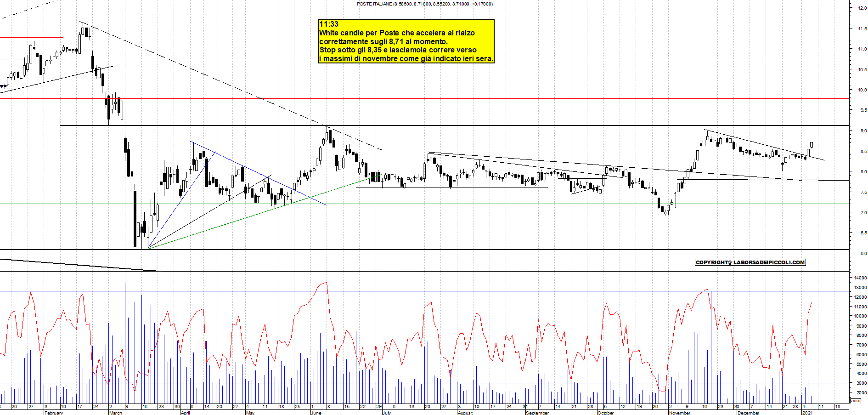Click the line 'correttamente sugli 8,71 al momento'
Viewport: 868px width, 415px height.
pyautogui.click(x=383, y=42)
